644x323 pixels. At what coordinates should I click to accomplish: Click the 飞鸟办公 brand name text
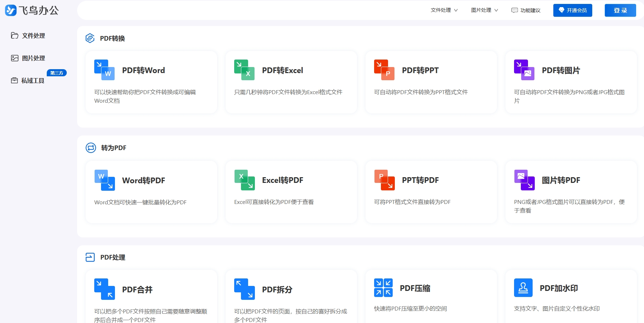pos(39,10)
